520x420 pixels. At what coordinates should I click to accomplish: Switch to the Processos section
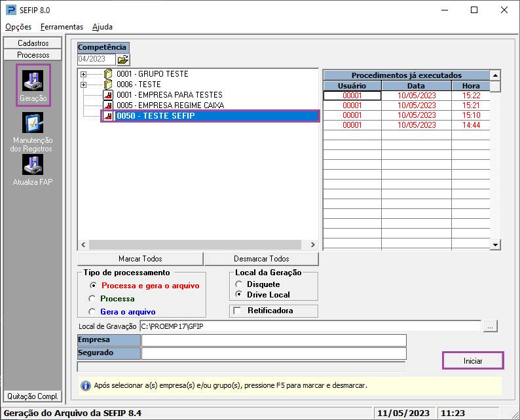33,55
